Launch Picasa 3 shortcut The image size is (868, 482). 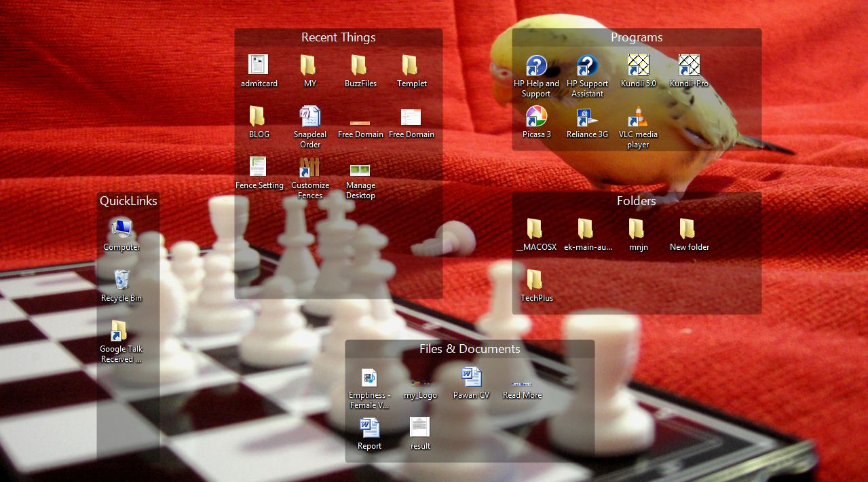point(536,116)
